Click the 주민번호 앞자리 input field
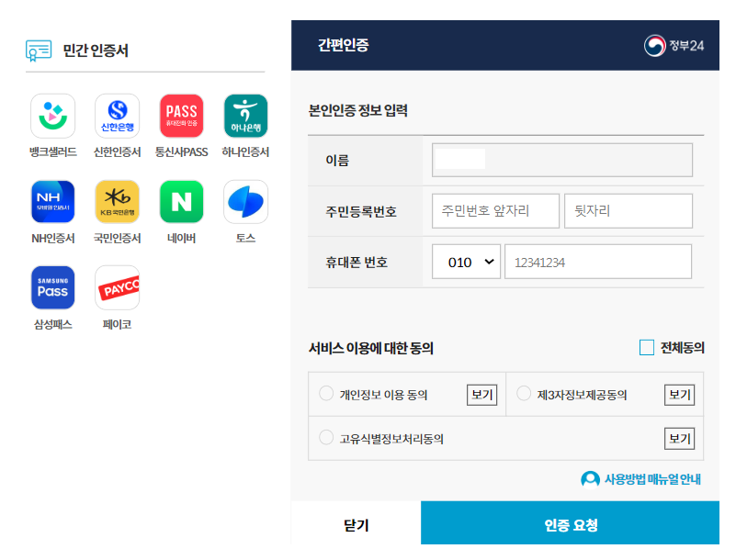This screenshot has width=736, height=560. pyautogui.click(x=495, y=211)
